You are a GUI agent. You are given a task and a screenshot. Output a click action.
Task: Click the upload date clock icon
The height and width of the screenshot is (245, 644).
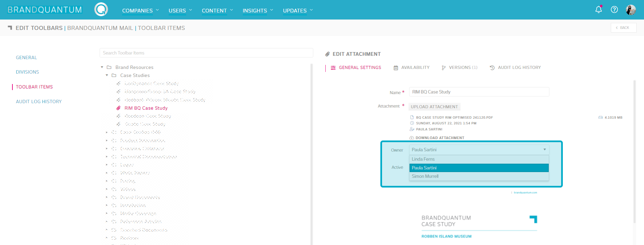point(412,123)
